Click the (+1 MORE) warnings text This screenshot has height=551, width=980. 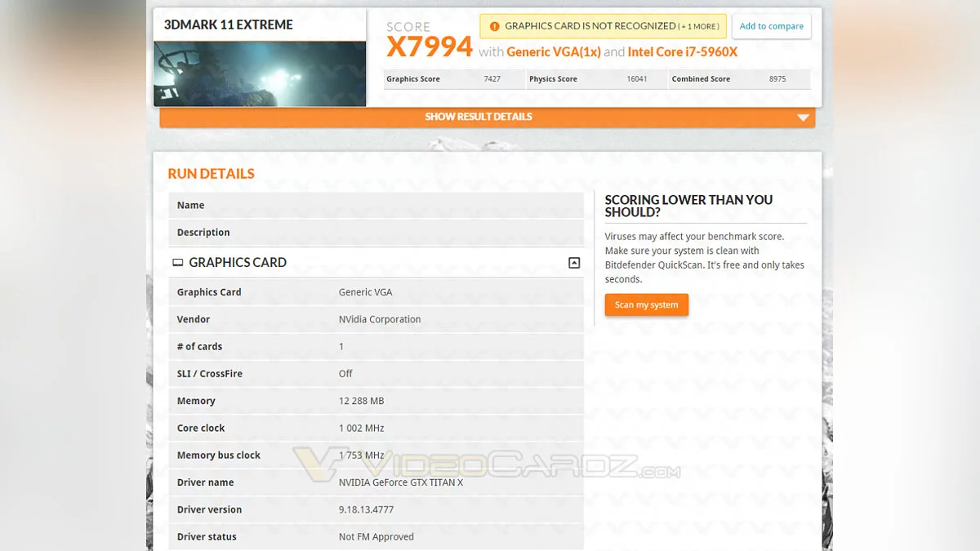(699, 26)
